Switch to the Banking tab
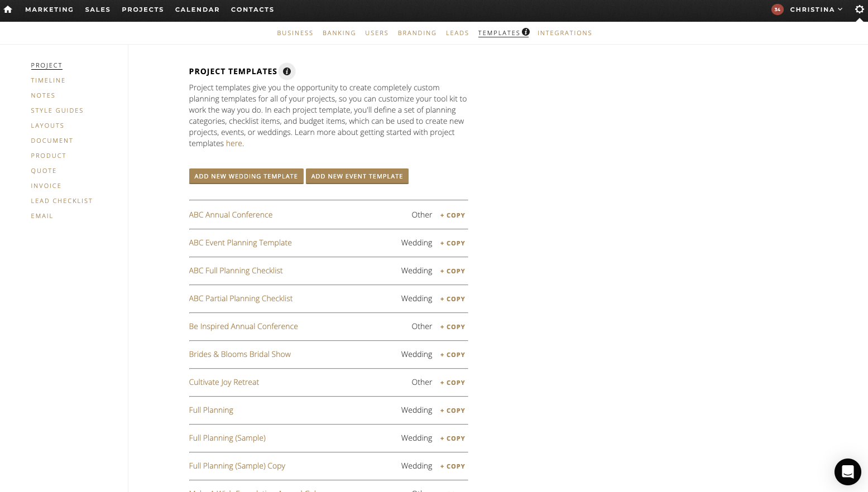868x492 pixels. coord(339,33)
